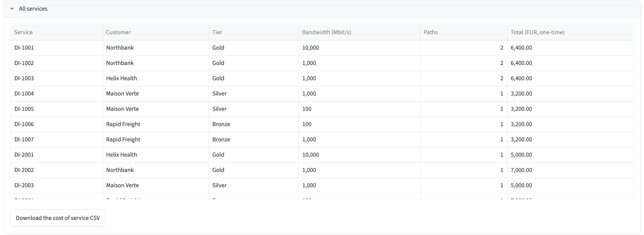The width and height of the screenshot is (644, 235).
Task: Click paths value 2 in row DI-1002
Action: tap(464, 63)
